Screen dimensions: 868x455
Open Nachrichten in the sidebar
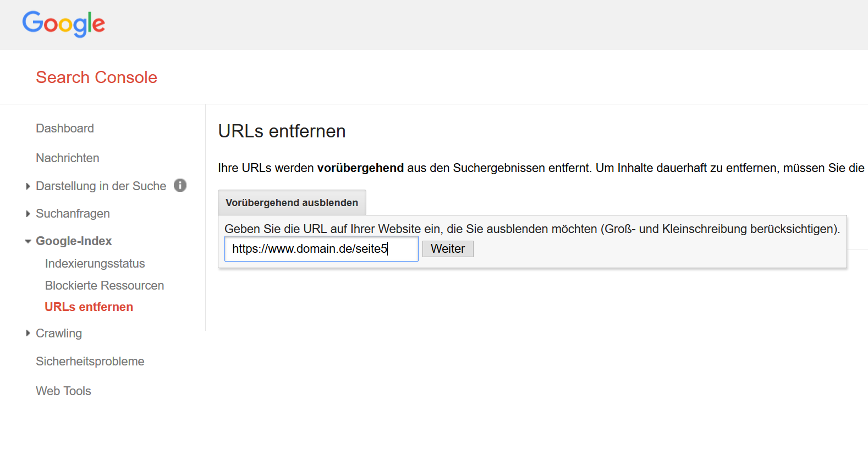68,158
